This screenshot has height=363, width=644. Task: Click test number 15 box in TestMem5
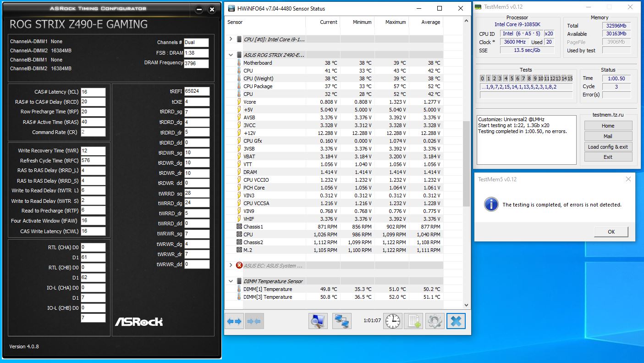(570, 78)
